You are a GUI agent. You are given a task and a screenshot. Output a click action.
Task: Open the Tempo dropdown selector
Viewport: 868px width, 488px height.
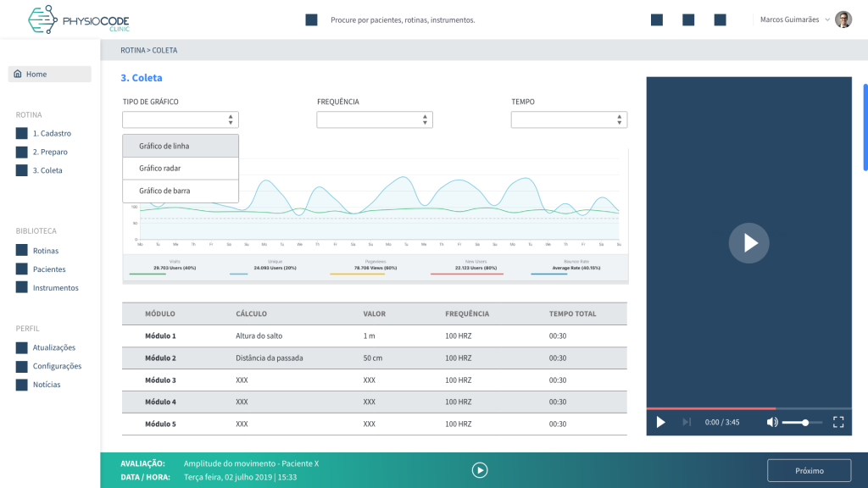click(569, 120)
